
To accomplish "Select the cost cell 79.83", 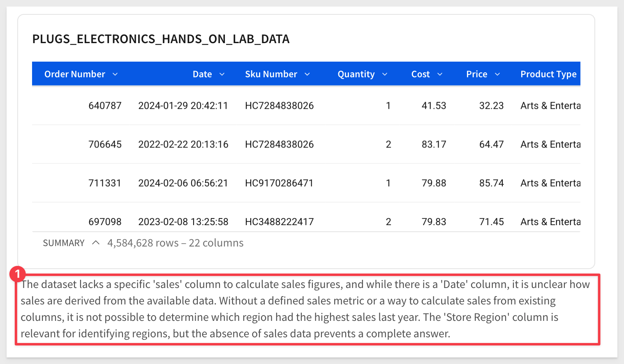I will pyautogui.click(x=434, y=221).
